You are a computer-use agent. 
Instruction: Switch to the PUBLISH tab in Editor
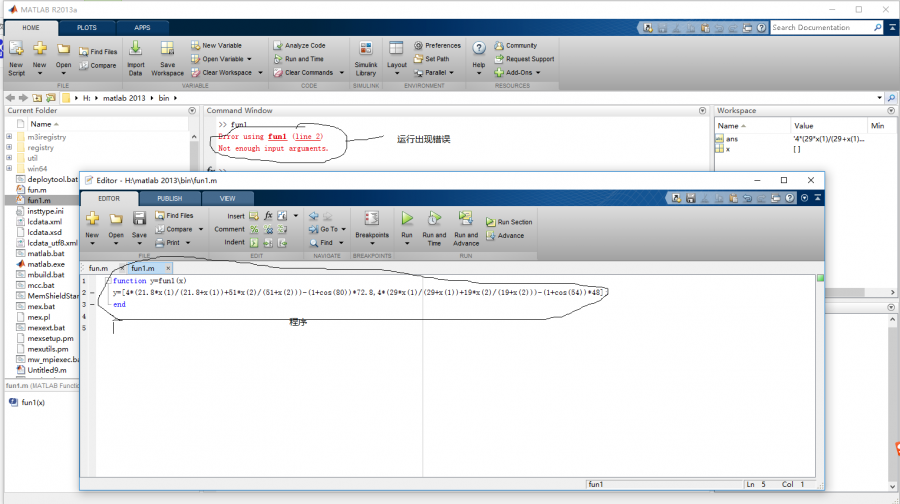169,199
